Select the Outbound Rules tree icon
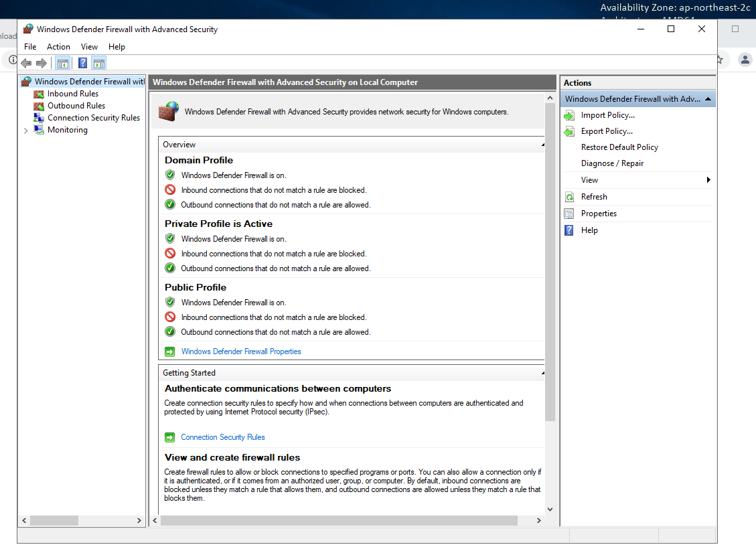The height and width of the screenshot is (557, 756). coord(39,106)
